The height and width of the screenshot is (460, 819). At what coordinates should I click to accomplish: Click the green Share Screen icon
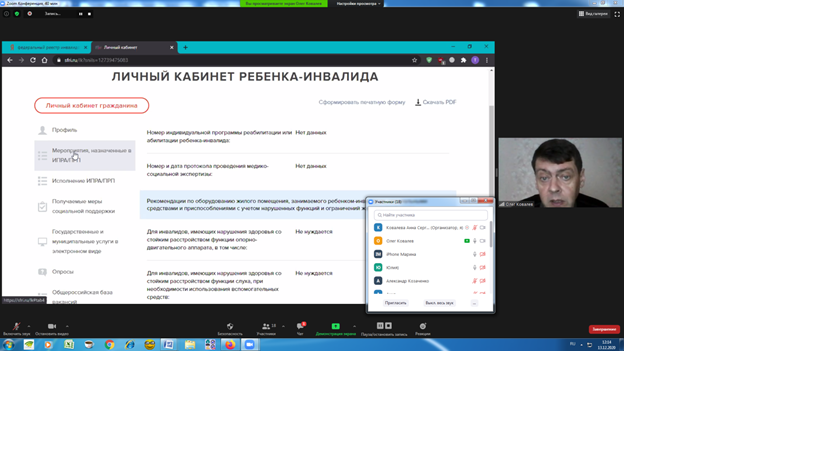(x=335, y=326)
